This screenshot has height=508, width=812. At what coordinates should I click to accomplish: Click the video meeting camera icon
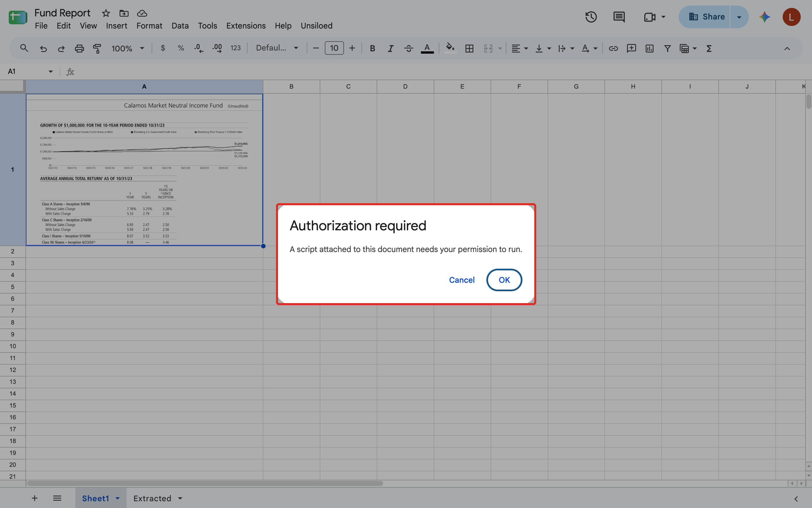(650, 17)
